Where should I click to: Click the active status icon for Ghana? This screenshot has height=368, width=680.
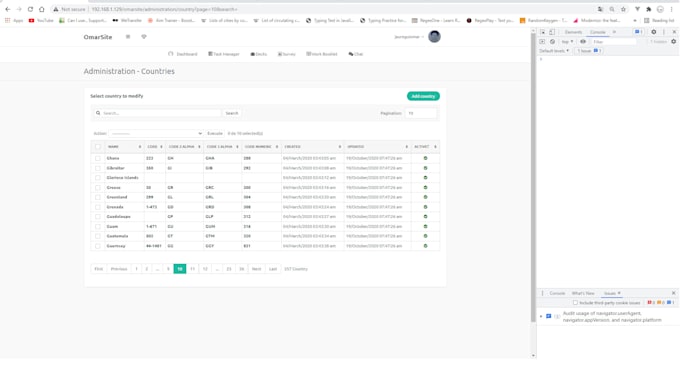tap(425, 158)
